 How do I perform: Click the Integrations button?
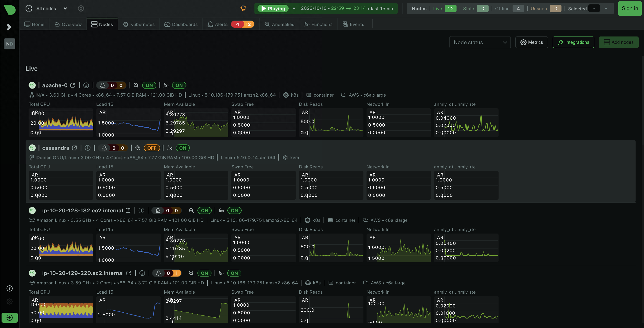pos(573,42)
